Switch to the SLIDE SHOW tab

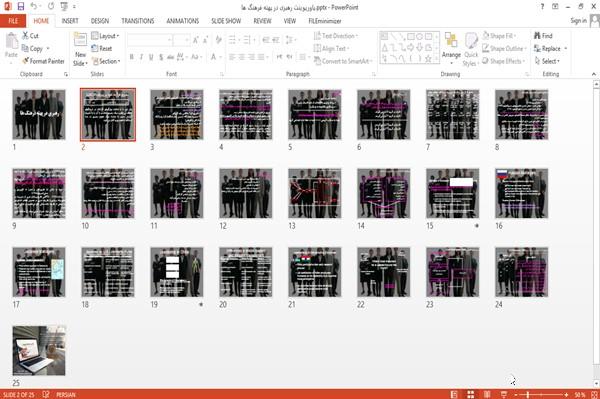(226, 21)
